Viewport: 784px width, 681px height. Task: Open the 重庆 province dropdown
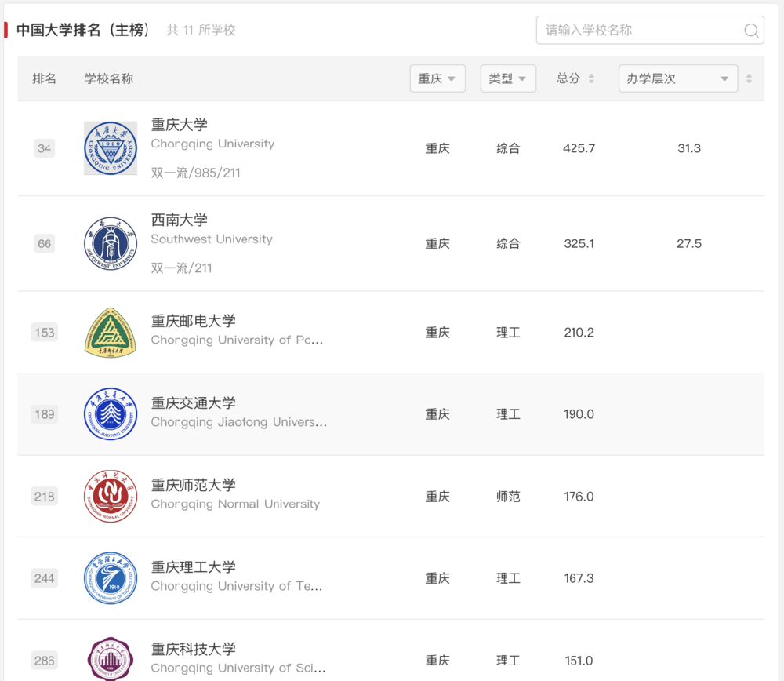coord(437,78)
